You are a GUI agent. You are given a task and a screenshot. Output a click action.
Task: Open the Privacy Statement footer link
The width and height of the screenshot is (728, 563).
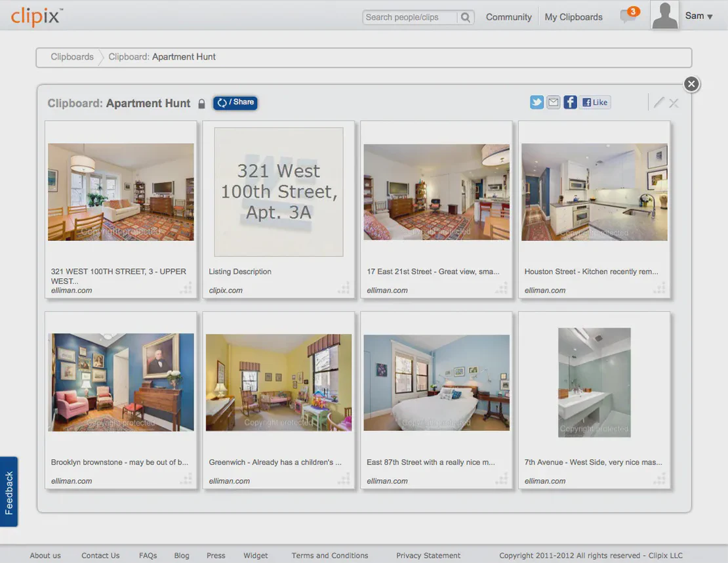(x=428, y=555)
